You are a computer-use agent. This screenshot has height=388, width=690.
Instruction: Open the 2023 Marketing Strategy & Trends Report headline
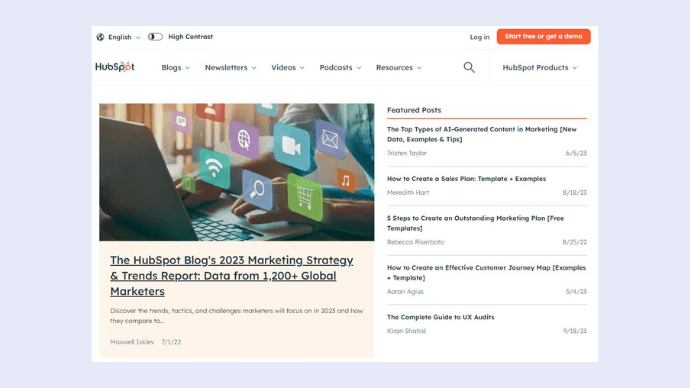[x=231, y=276]
